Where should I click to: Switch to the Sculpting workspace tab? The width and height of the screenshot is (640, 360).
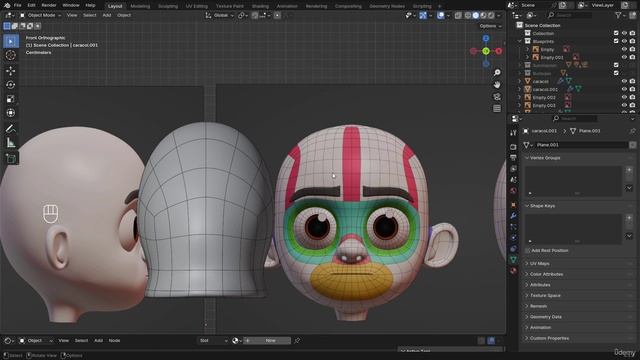click(168, 6)
